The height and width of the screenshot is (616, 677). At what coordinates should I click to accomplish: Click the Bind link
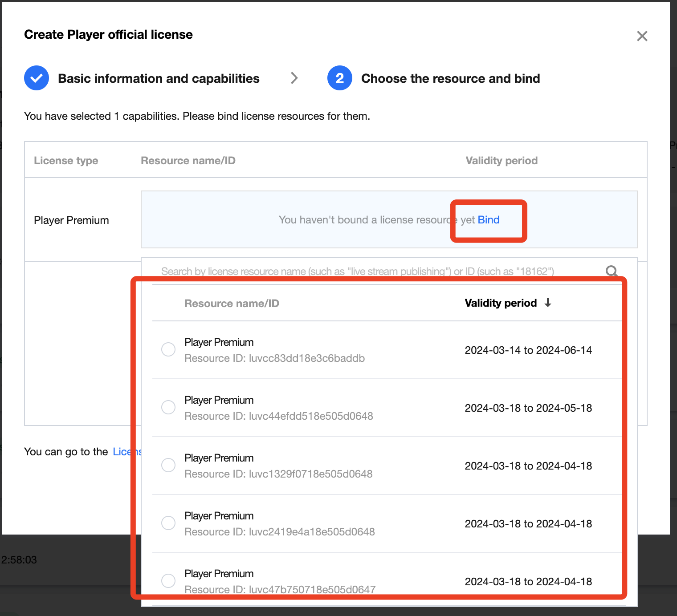point(489,220)
